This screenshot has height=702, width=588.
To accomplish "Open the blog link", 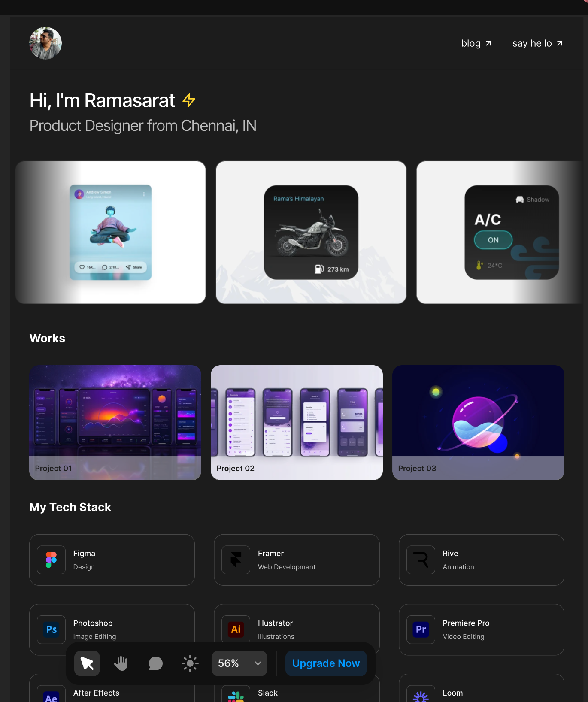I will (x=476, y=43).
